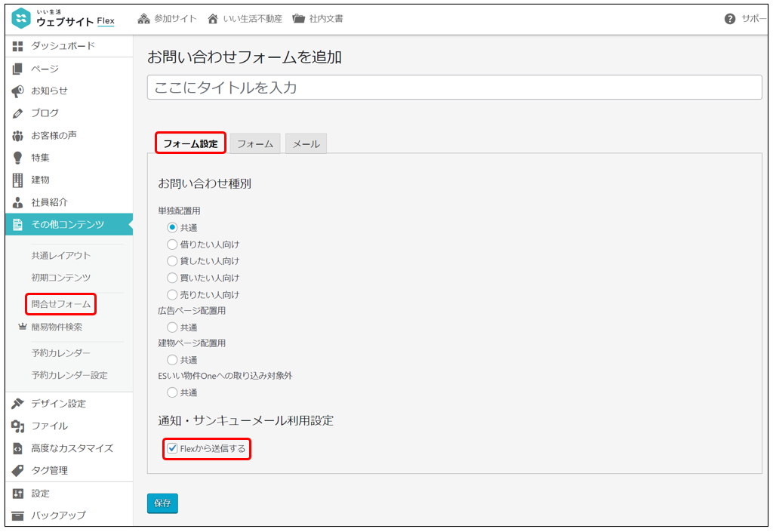773x532 pixels.
Task: Select 共通 under 広告ページ配置用
Action: (x=172, y=328)
